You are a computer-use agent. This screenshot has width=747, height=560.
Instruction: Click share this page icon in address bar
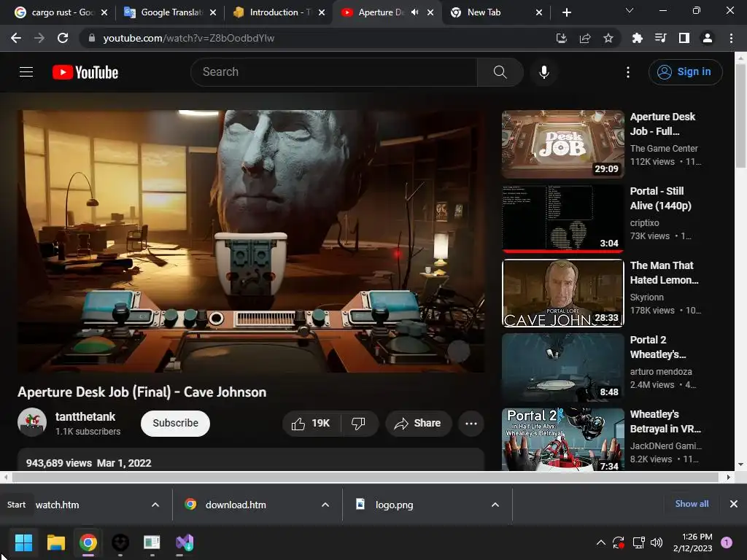[585, 38]
